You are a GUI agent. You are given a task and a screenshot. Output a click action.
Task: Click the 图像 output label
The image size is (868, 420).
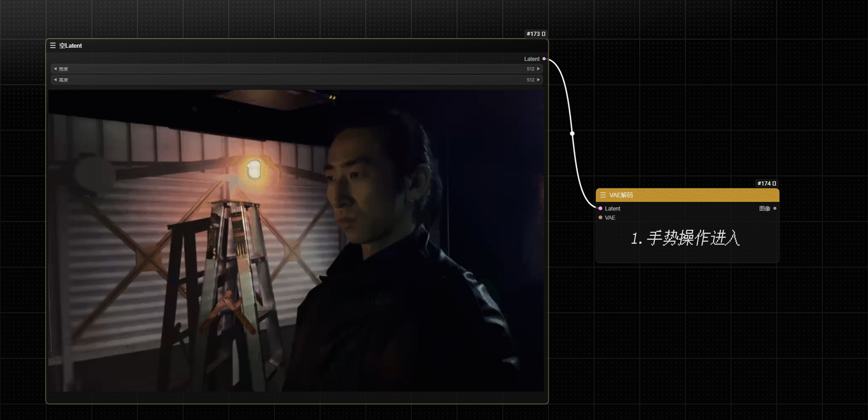point(764,208)
